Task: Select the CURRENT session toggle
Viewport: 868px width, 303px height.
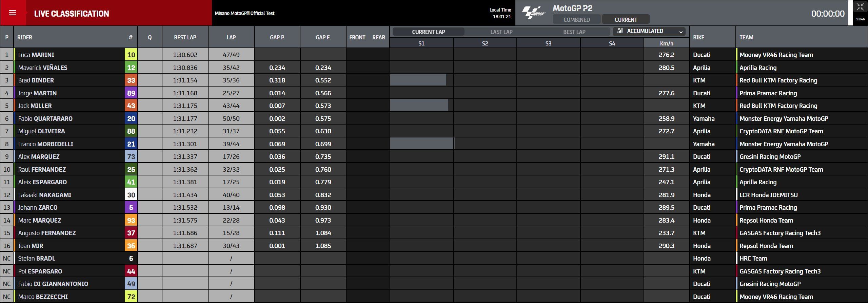Action: [626, 20]
